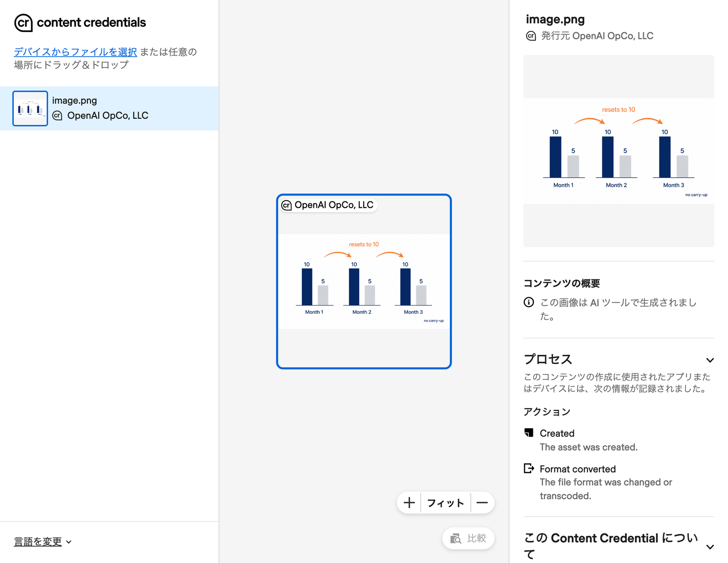Click the フィット fit button

[x=445, y=503]
